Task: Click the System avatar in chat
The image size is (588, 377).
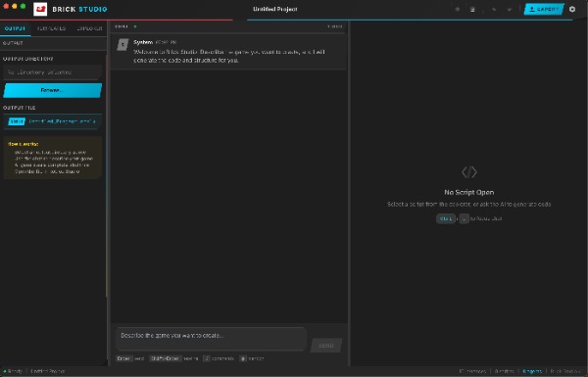Action: pyautogui.click(x=123, y=45)
